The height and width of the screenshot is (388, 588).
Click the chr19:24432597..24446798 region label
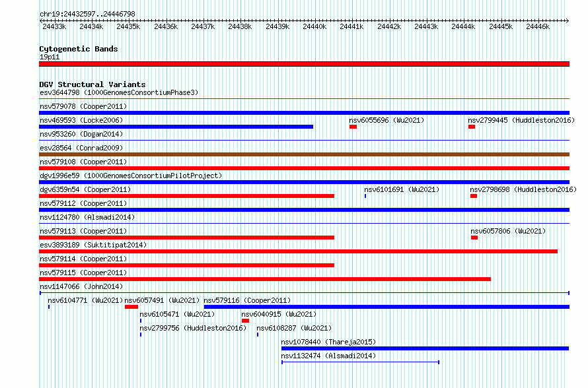click(87, 14)
